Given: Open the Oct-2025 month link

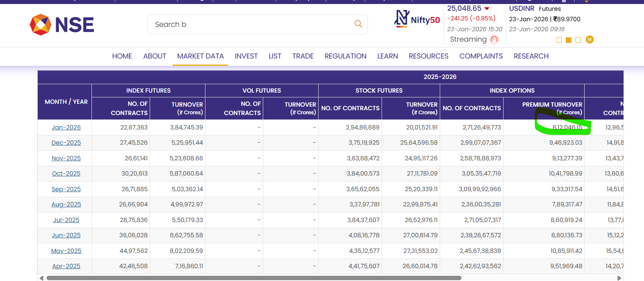Looking at the screenshot, I should 66,174.
